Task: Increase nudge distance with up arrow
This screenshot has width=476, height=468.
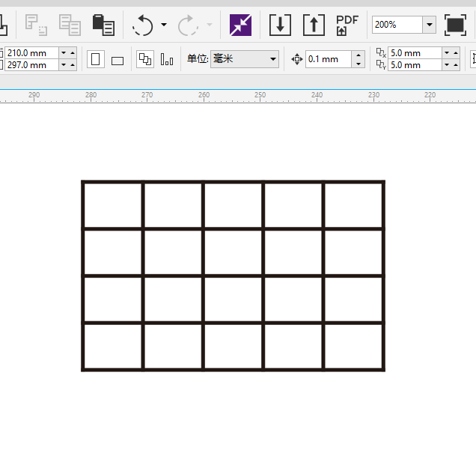Action: coord(358,55)
